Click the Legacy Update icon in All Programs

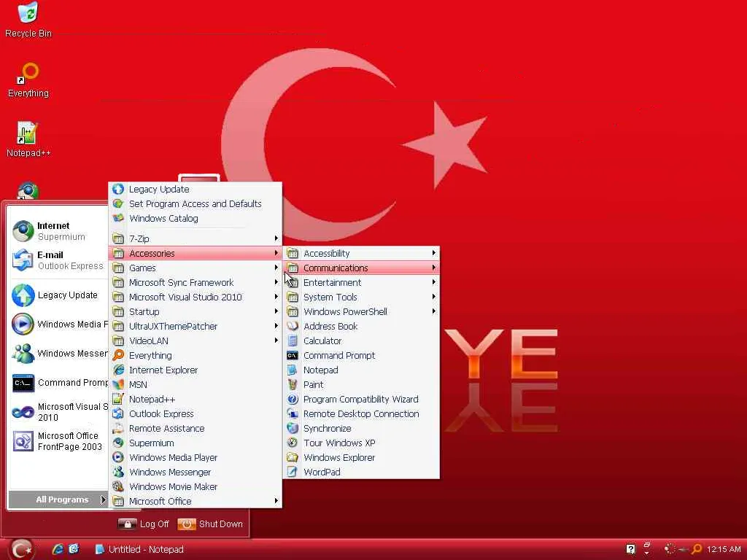coord(118,189)
